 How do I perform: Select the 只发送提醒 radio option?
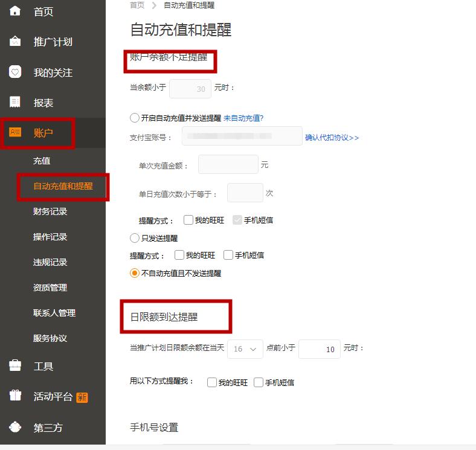[x=135, y=238]
